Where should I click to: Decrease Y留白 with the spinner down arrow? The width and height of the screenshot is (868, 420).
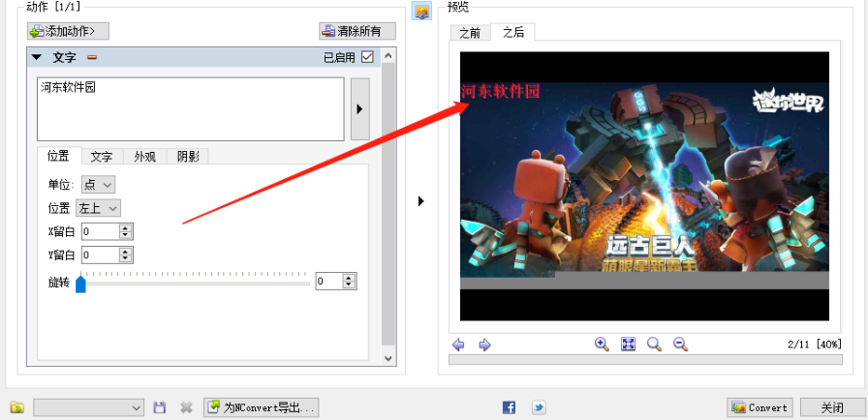pos(126,258)
